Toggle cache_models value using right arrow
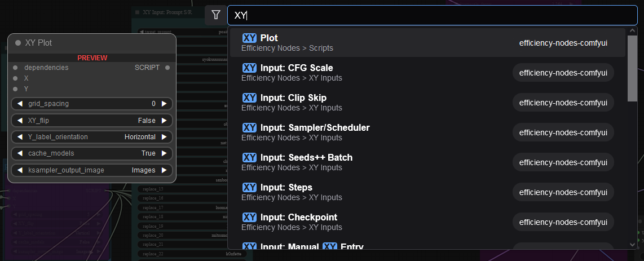644x261 pixels. 164,153
